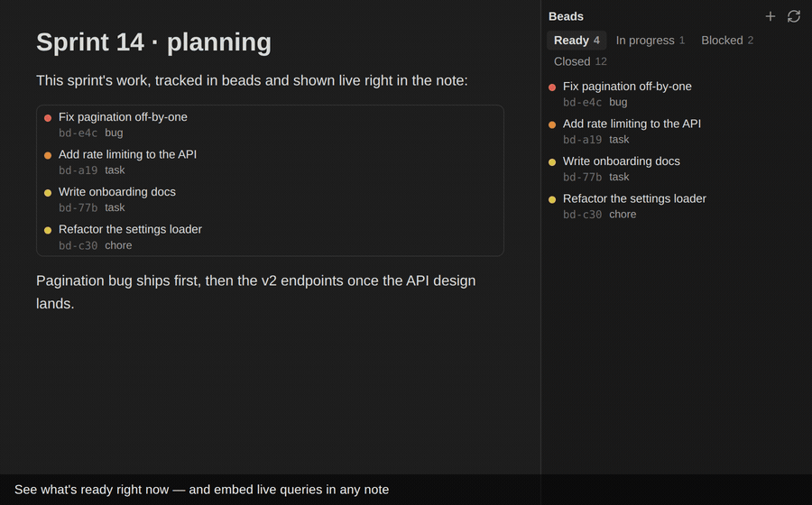Click the yellow dot beside the sidebar settings loader item
The width and height of the screenshot is (812, 505).
[x=552, y=199]
